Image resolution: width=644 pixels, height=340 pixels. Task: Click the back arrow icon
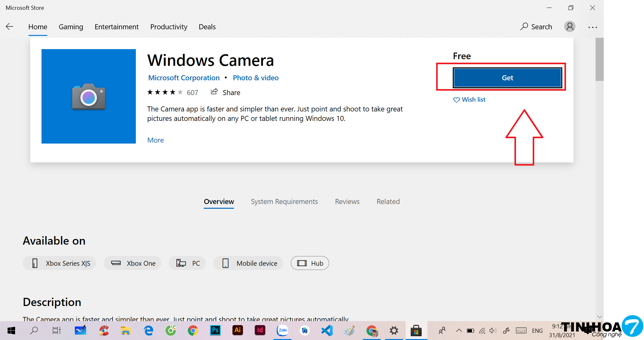10,27
